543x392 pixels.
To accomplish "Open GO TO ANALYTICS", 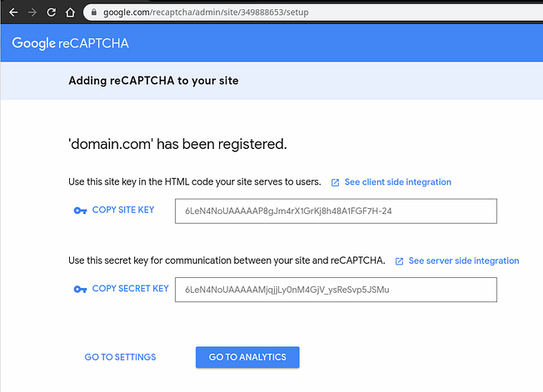I will 247,357.
